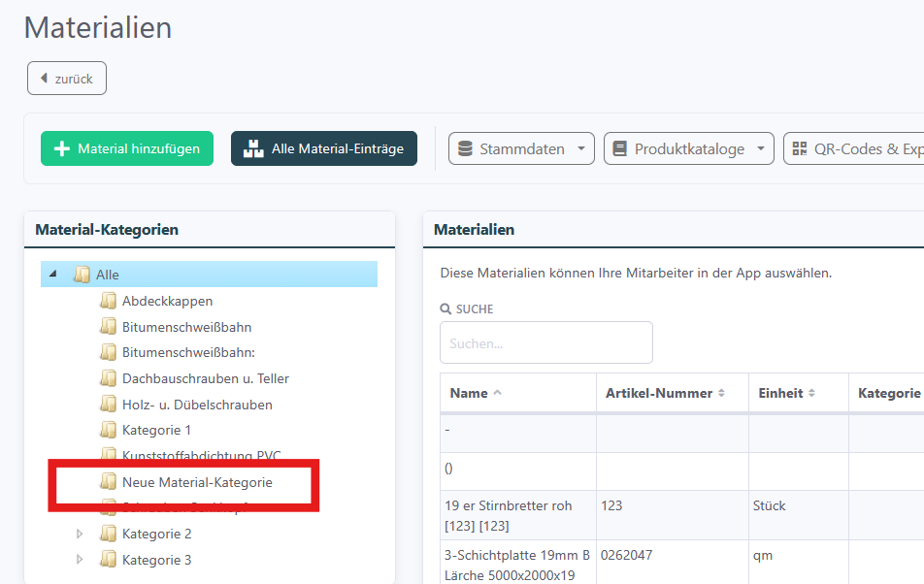This screenshot has width=924, height=584.
Task: Select Kunststoffabdichtung PVC category
Action: click(x=202, y=455)
